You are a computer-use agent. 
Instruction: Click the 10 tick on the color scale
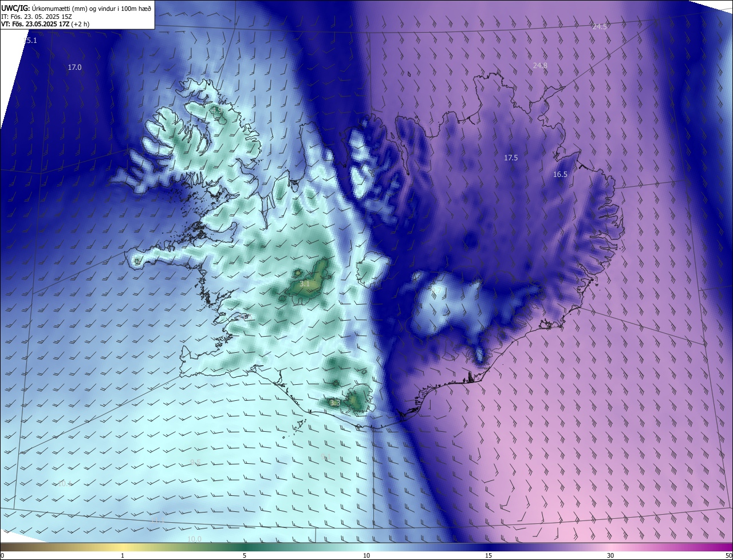(x=366, y=556)
